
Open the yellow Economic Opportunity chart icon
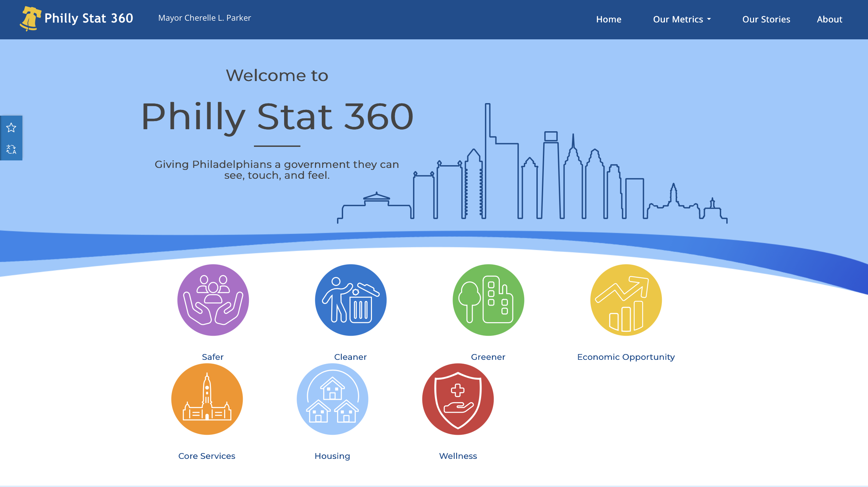click(x=626, y=300)
